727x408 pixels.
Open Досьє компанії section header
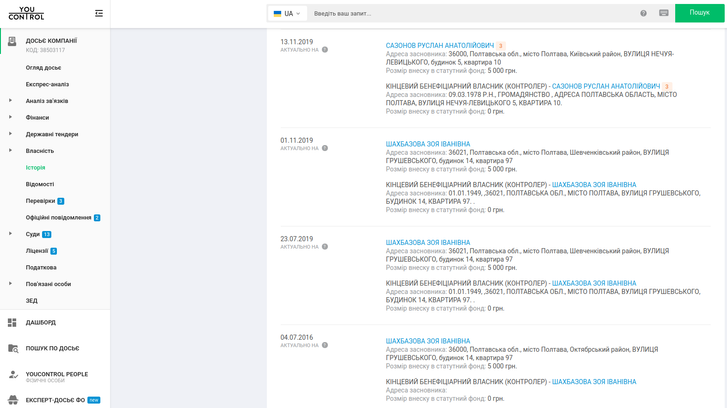(x=51, y=41)
